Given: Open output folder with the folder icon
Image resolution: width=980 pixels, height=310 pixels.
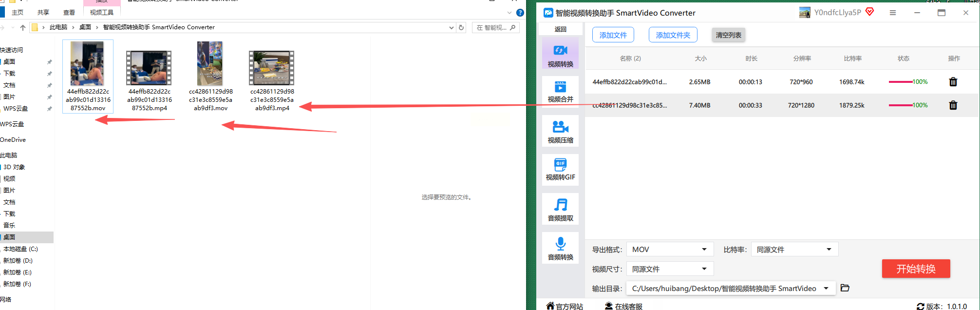Looking at the screenshot, I should click(x=845, y=288).
